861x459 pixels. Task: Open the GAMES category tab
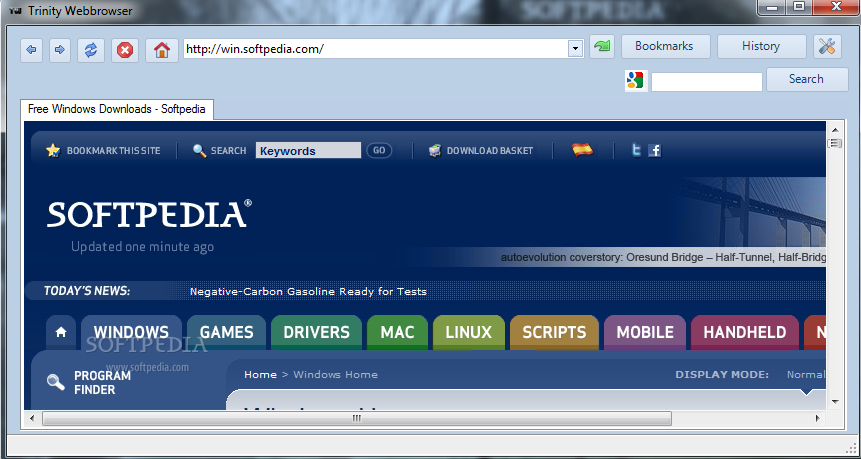(x=226, y=332)
